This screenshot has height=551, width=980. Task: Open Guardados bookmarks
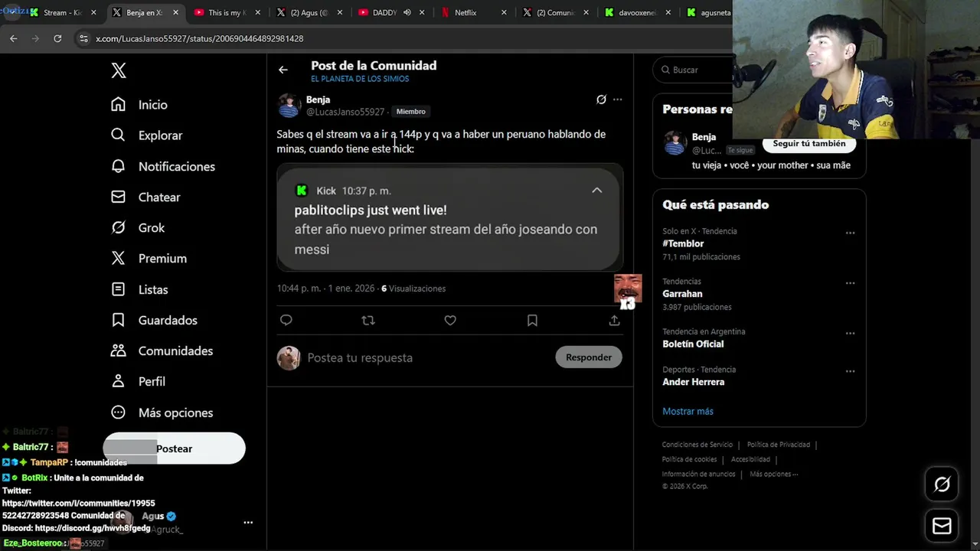(x=154, y=320)
